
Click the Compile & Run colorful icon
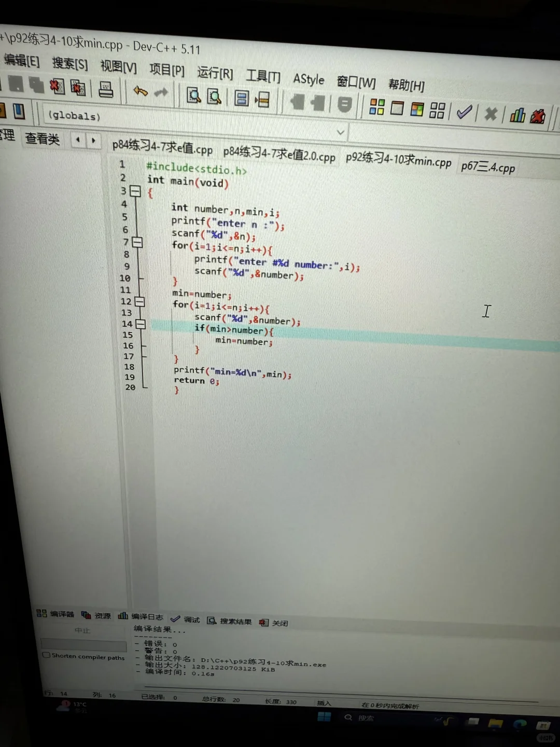pos(417,109)
